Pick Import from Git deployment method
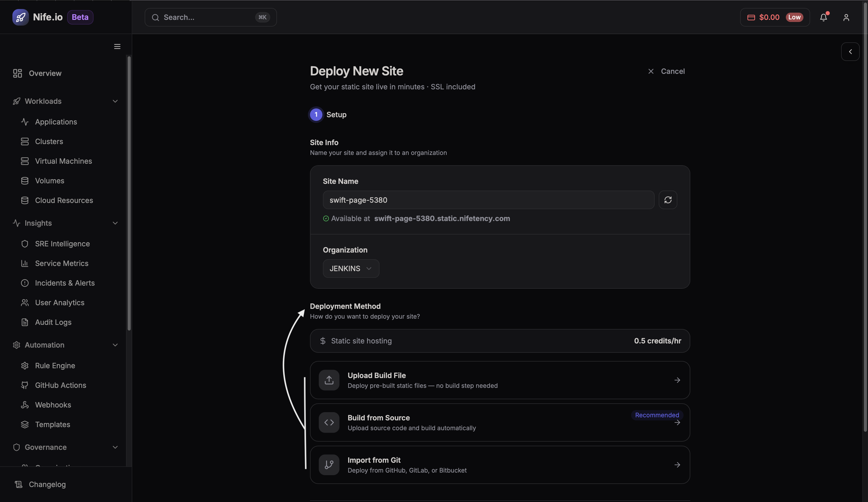868x502 pixels. point(499,465)
